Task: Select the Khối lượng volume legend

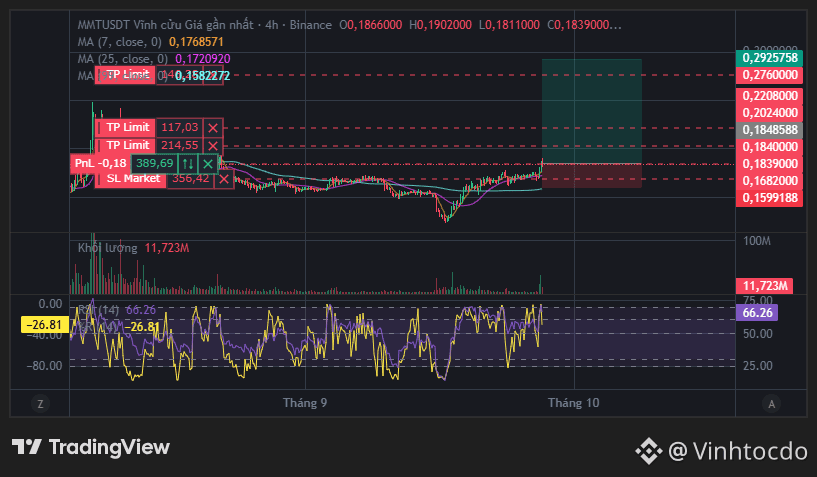Action: coord(107,248)
